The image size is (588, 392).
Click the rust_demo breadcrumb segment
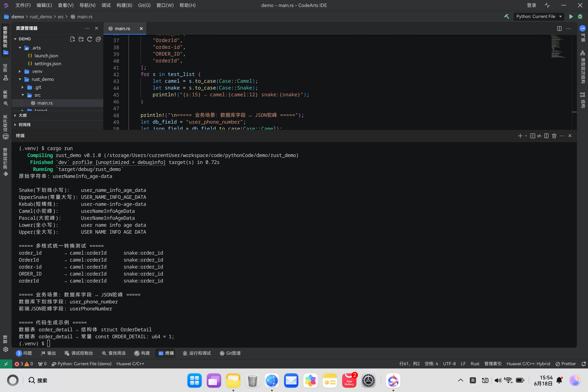click(41, 17)
